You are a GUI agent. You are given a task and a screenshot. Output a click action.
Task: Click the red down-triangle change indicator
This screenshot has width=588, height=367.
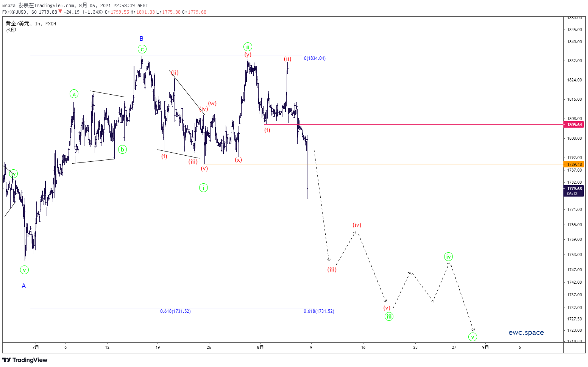coord(60,12)
